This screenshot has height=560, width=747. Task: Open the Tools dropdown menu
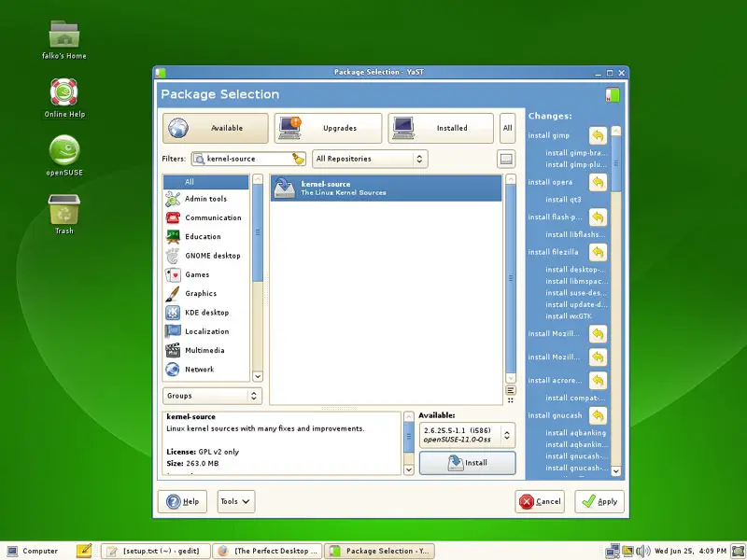(236, 502)
